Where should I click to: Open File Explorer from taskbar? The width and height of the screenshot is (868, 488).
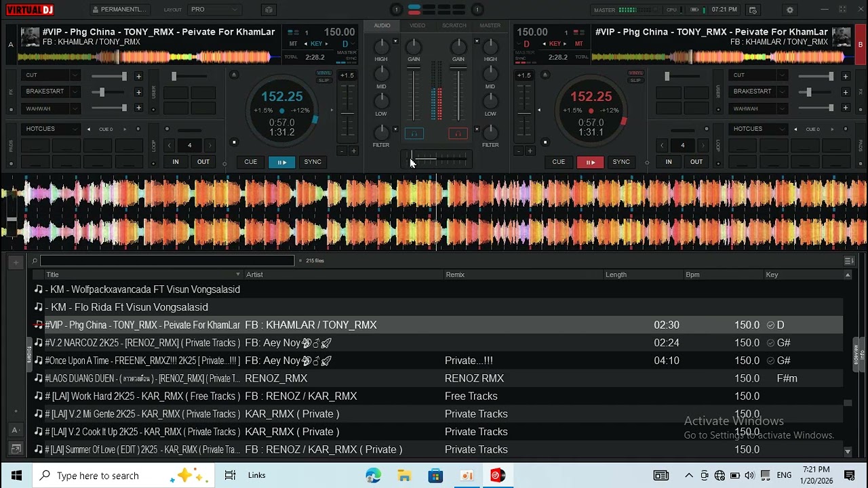click(x=404, y=475)
